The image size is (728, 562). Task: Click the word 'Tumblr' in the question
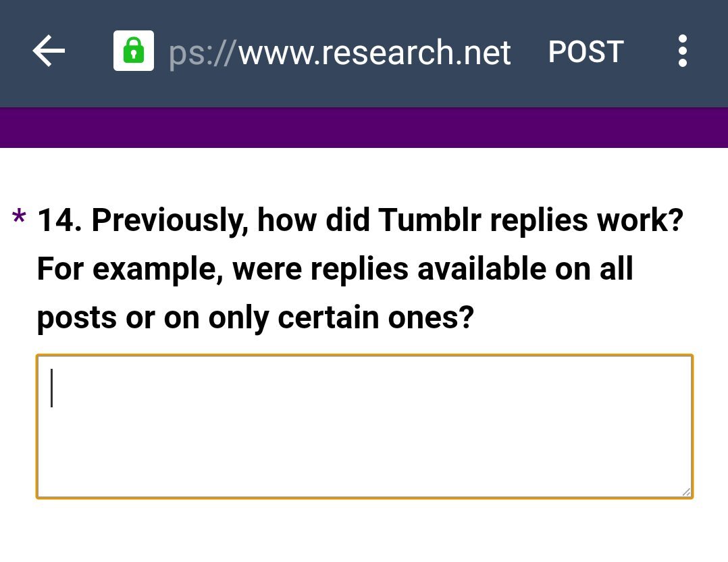(430, 220)
